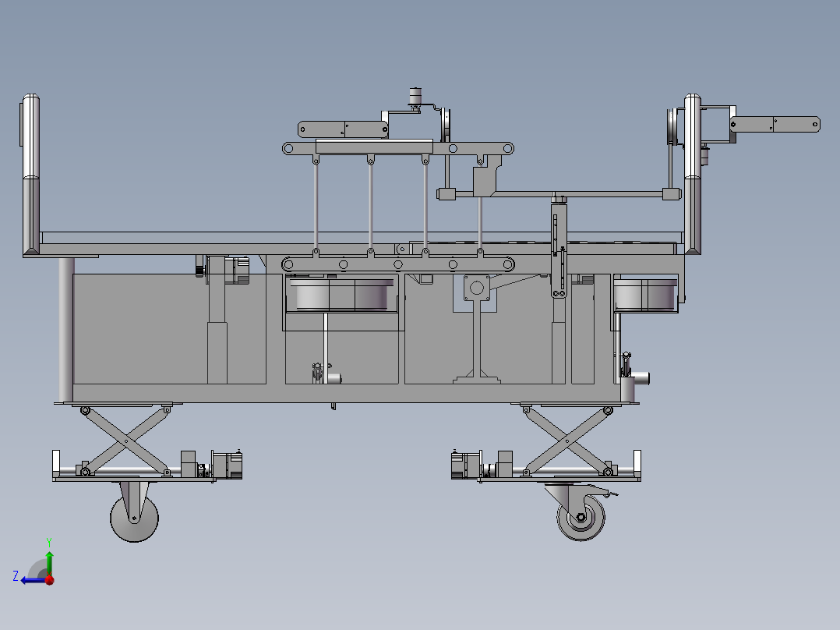Select the vertical support column at the left
Viewport: 840px width, 630px height.
(66, 329)
